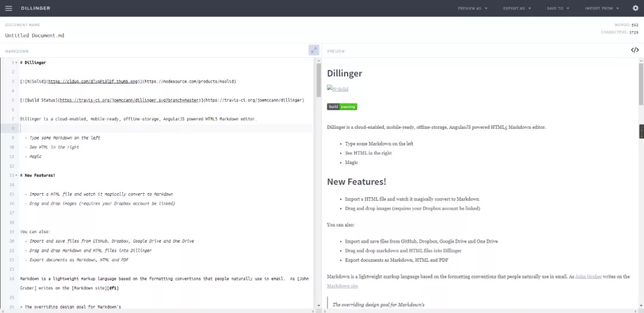Collapse the fold arrow on line 13
The height and width of the screenshot is (313, 644).
(16, 175)
